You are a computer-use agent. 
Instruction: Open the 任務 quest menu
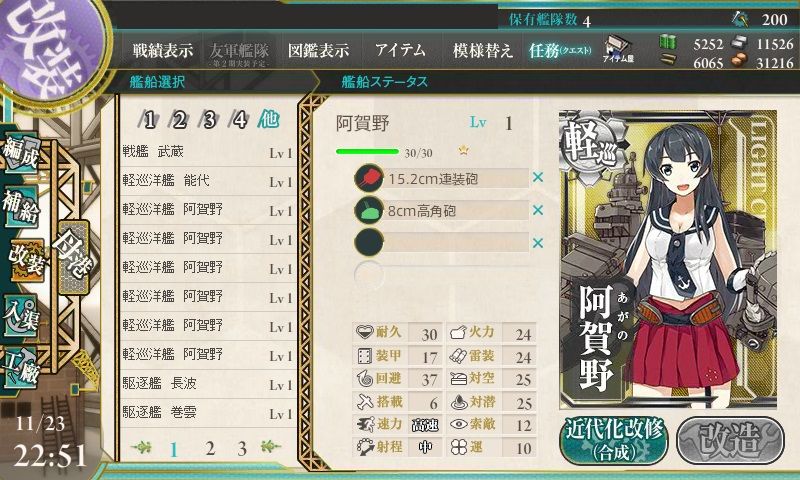point(560,50)
